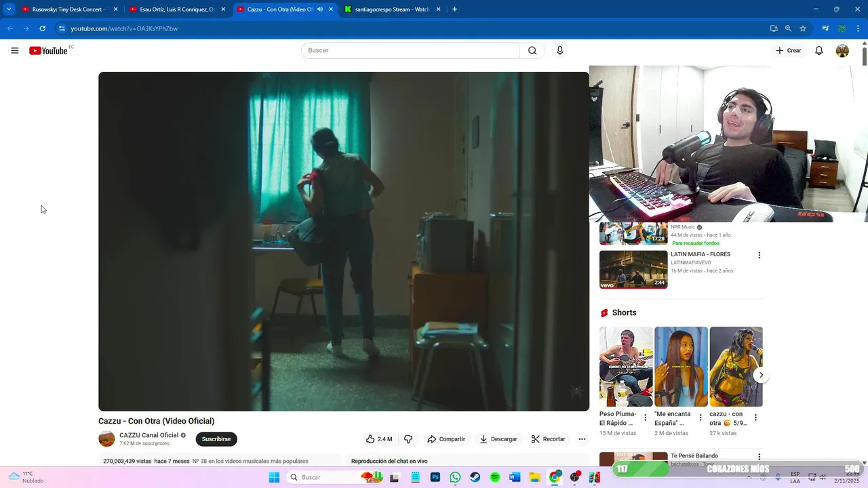This screenshot has height=488, width=868.
Task: Open options for "Me encanta España" short
Action: pos(701,418)
